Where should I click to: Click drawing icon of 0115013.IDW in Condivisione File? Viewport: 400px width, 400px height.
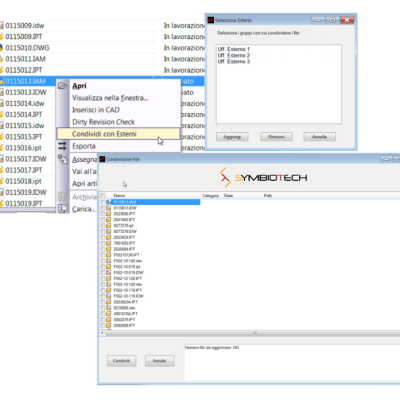[108, 208]
